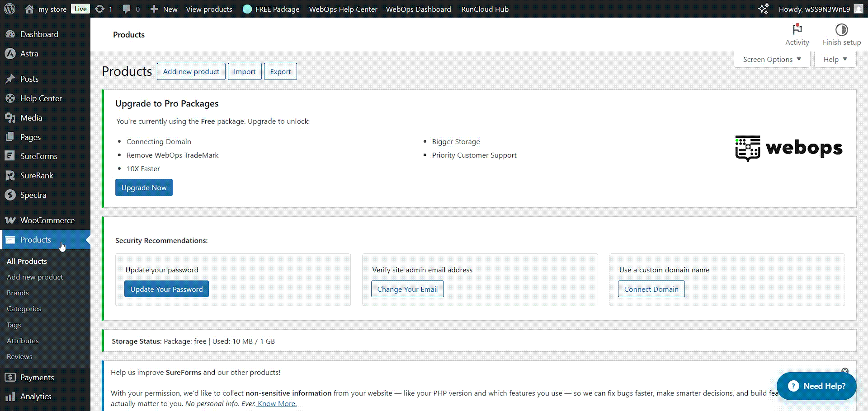Follow the Know More link
The height and width of the screenshot is (411, 868).
pyautogui.click(x=277, y=404)
